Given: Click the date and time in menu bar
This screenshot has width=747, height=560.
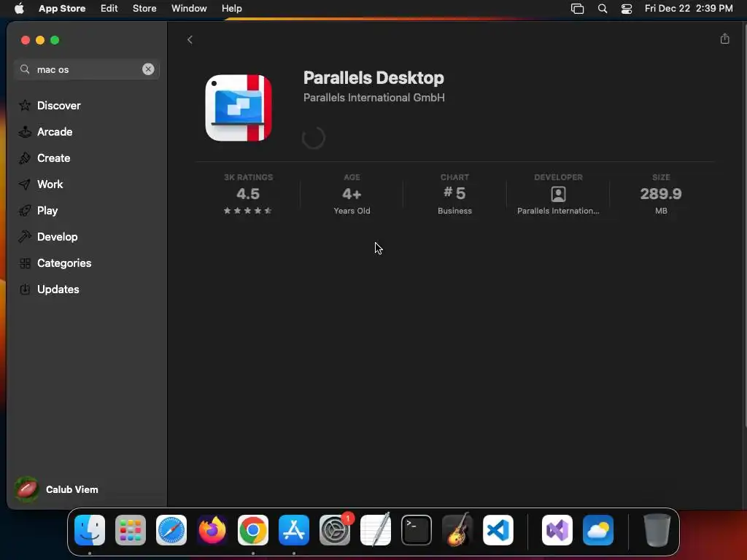Looking at the screenshot, I should [689, 9].
